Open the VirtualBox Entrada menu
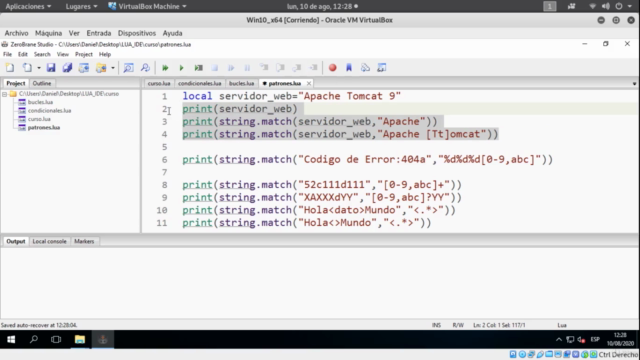Screen dimensions: 640x360 click(x=99, y=33)
